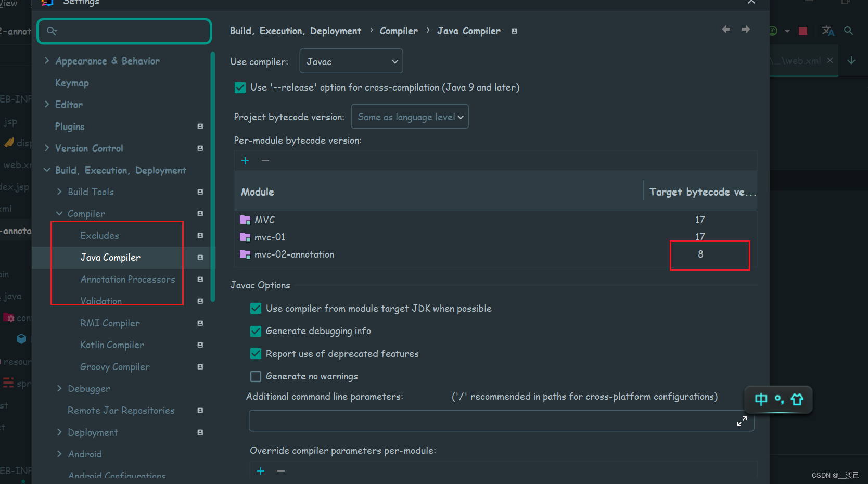Open Validation settings page

(x=101, y=301)
